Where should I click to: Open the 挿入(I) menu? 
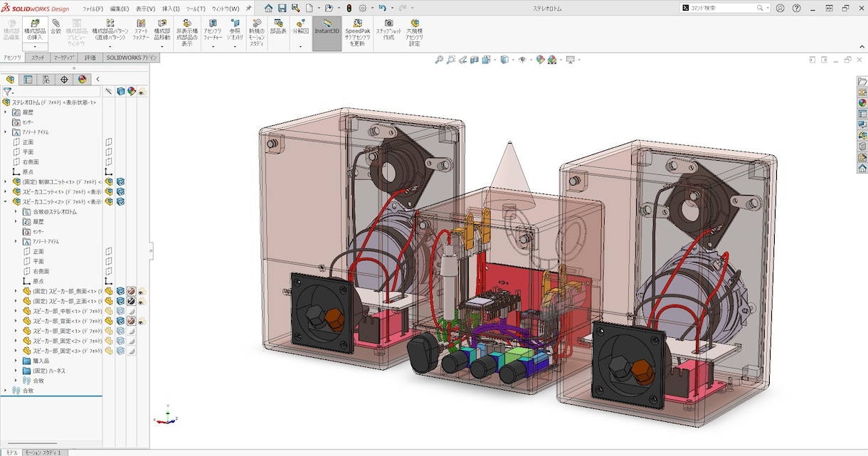[x=171, y=9]
